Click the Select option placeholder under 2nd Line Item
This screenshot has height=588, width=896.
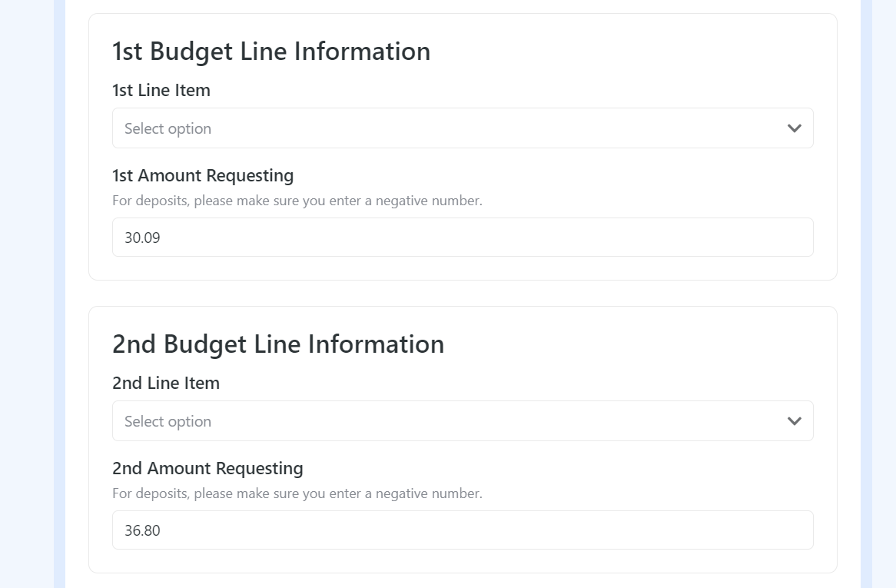(168, 420)
